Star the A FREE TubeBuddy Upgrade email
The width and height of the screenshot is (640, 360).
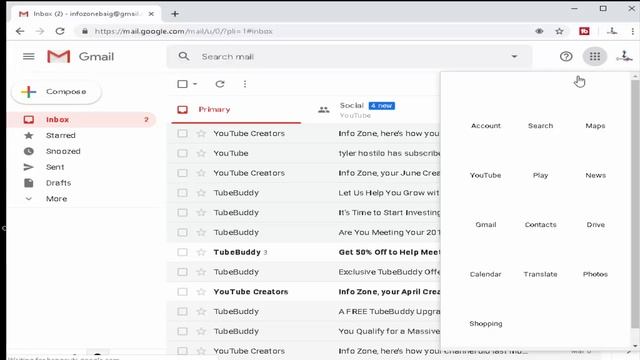(201, 311)
